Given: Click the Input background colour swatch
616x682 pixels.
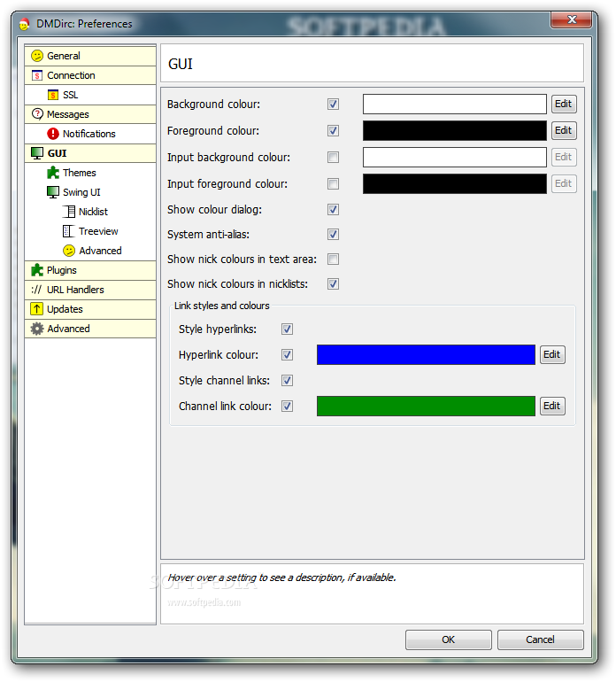Looking at the screenshot, I should pos(455,158).
